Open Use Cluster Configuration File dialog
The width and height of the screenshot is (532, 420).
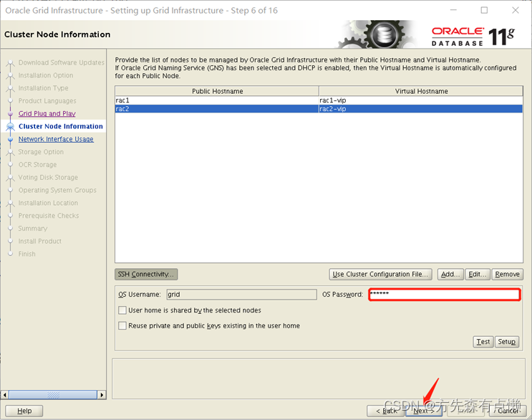(x=380, y=275)
